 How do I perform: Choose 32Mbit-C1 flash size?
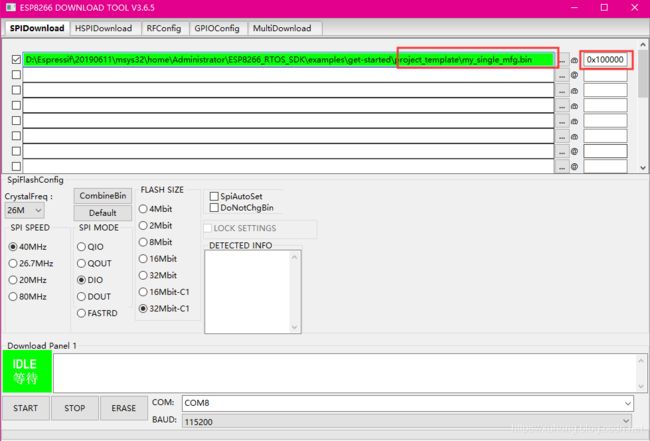coord(164,308)
